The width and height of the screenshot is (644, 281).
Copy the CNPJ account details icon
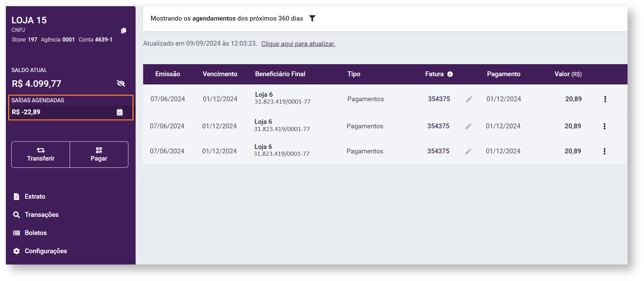pos(124,31)
